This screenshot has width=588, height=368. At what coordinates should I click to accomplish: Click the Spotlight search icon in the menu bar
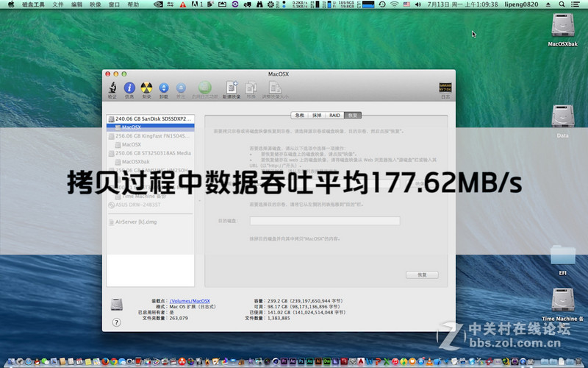(562, 4)
